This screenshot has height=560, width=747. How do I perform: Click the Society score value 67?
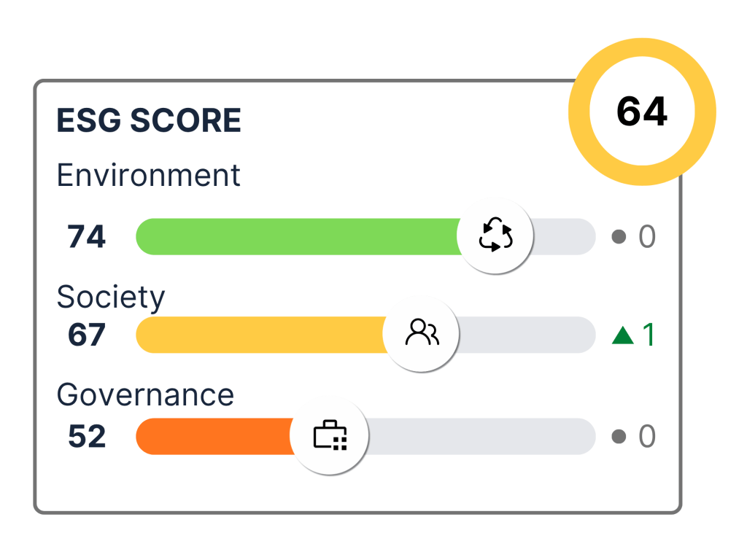87,335
